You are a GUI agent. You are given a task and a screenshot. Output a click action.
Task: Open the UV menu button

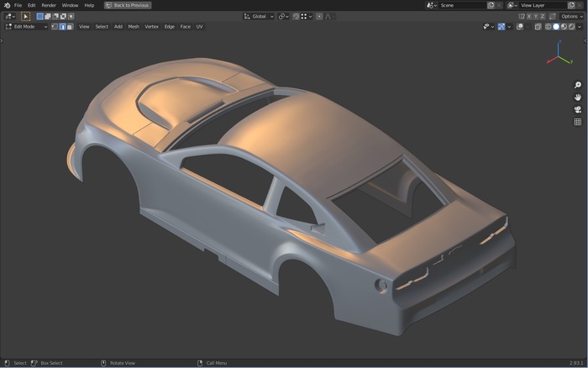point(199,27)
